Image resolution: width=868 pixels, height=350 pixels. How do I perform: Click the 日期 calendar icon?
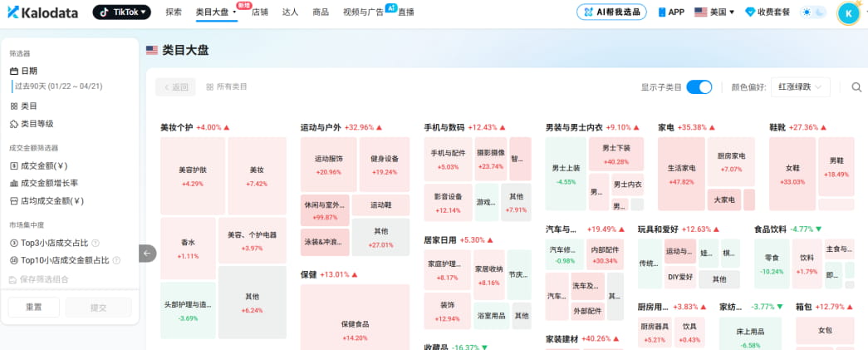tap(14, 71)
